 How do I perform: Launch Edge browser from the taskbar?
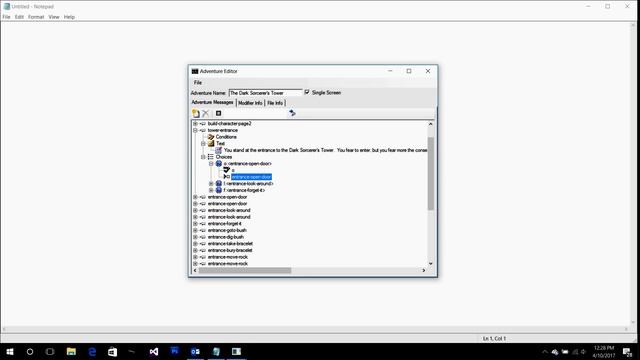point(92,351)
